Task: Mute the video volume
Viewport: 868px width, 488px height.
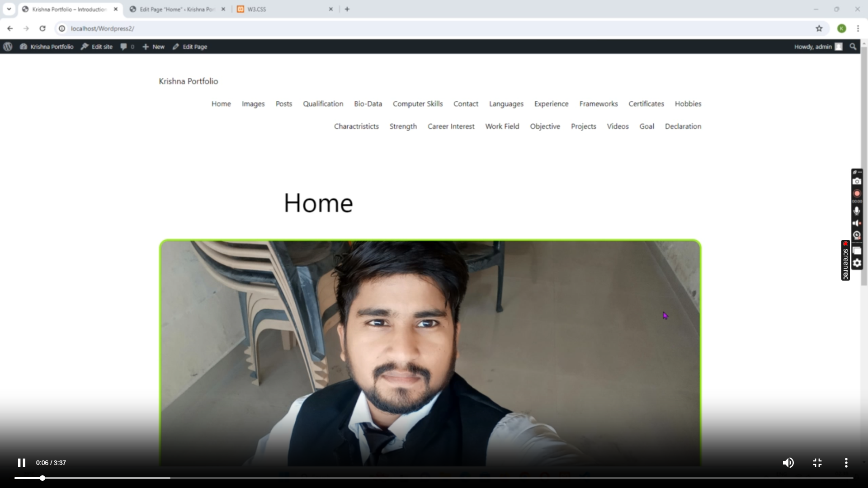Action: [x=788, y=463]
